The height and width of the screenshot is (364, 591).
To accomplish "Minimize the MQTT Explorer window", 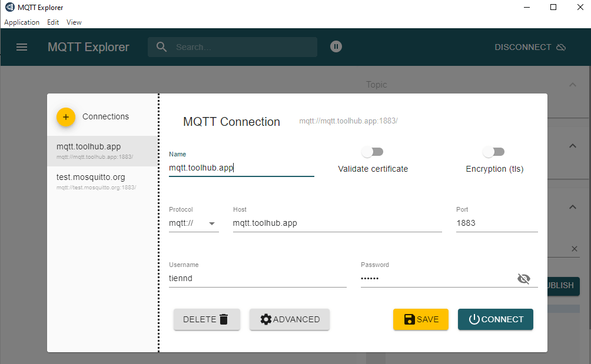I will [527, 7].
